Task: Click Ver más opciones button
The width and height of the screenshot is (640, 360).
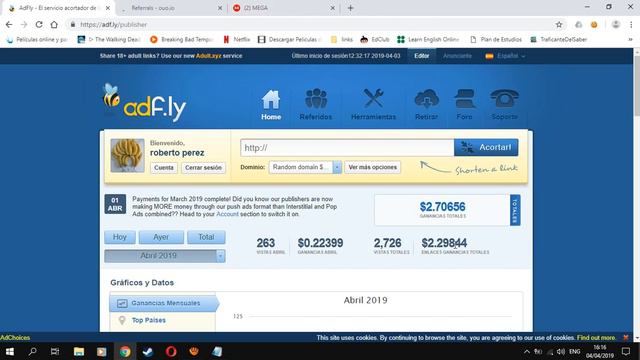Action: [373, 167]
